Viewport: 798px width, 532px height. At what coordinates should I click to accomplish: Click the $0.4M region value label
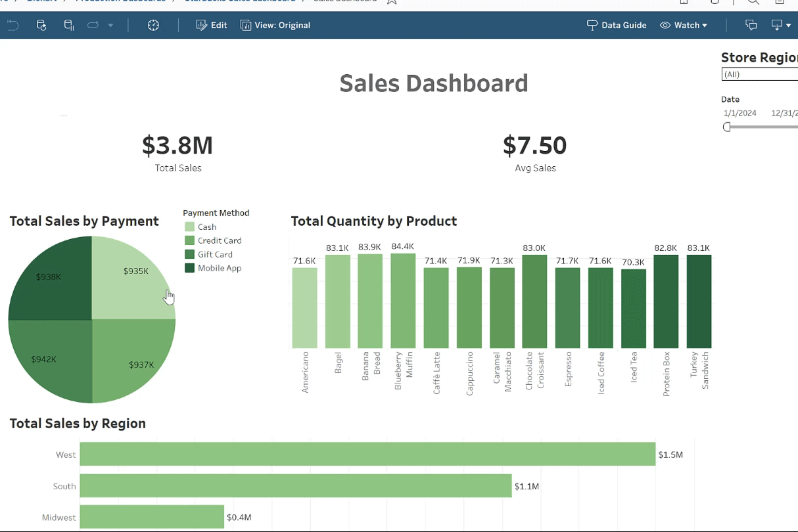[239, 518]
